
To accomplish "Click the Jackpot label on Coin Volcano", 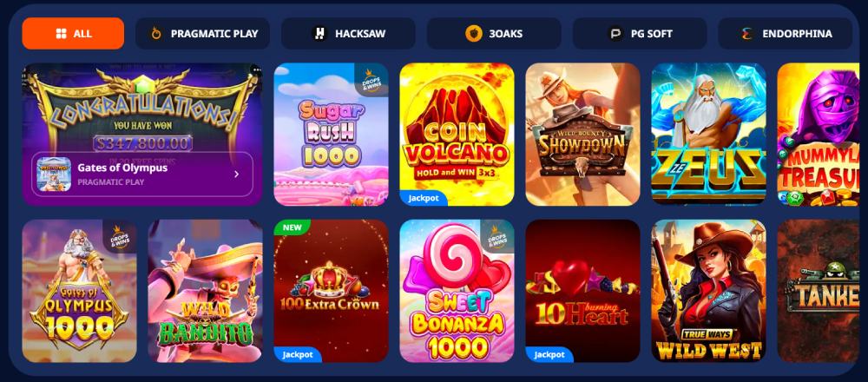I will [x=424, y=198].
